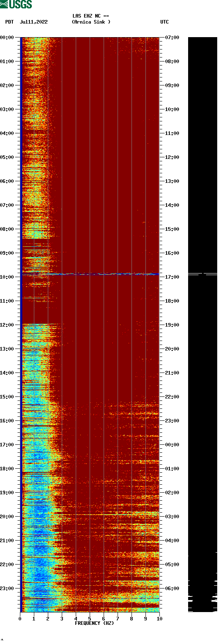Click the 05:00 UTC time tick label
This screenshot has width=220, height=644.
[x=172, y=565]
